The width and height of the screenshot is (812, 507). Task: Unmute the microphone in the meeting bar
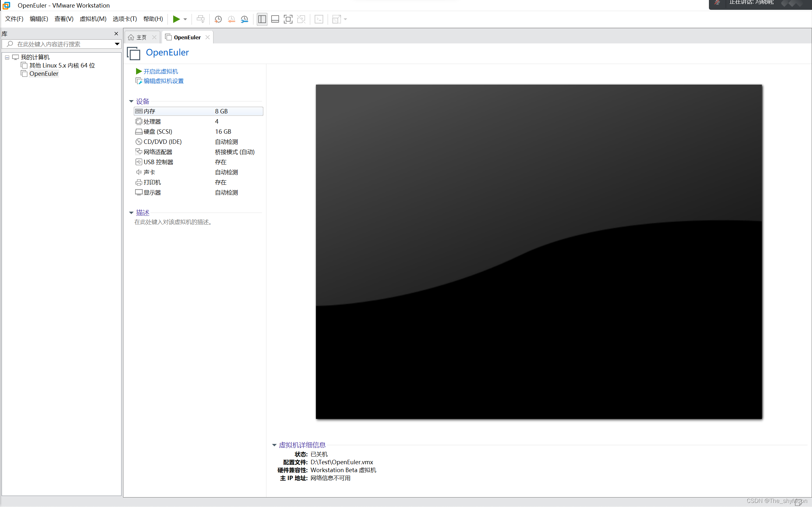coord(717,3)
